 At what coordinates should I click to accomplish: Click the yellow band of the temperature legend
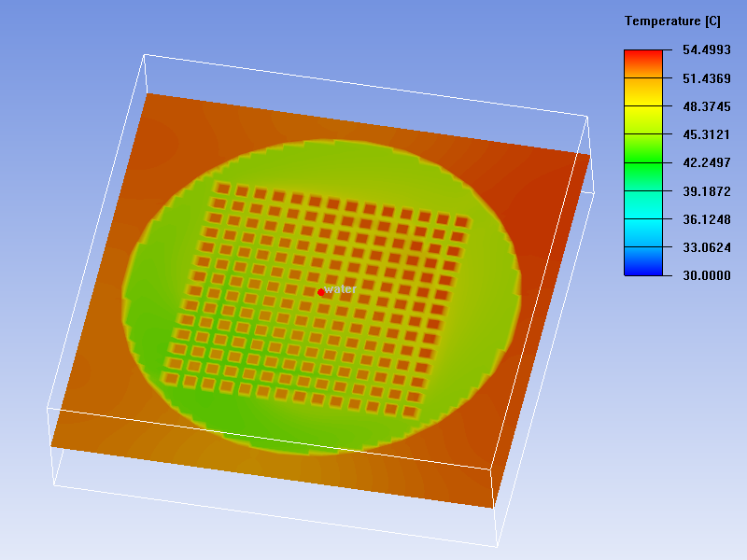coord(643,120)
